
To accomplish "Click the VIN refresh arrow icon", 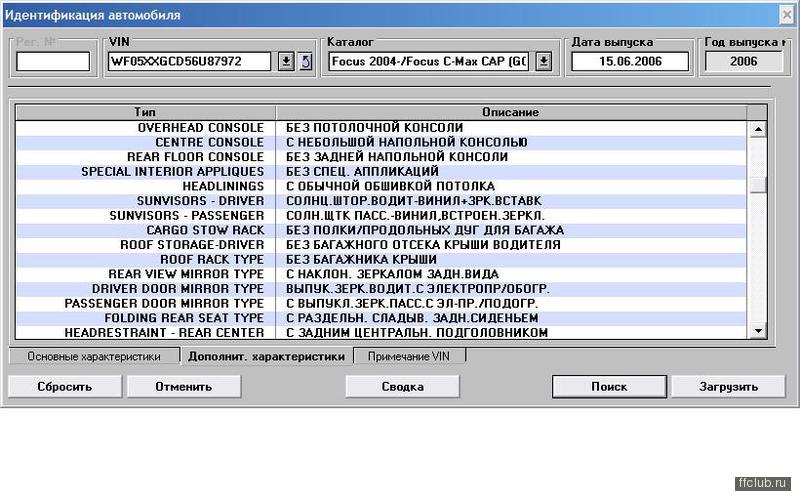I will coord(305,62).
